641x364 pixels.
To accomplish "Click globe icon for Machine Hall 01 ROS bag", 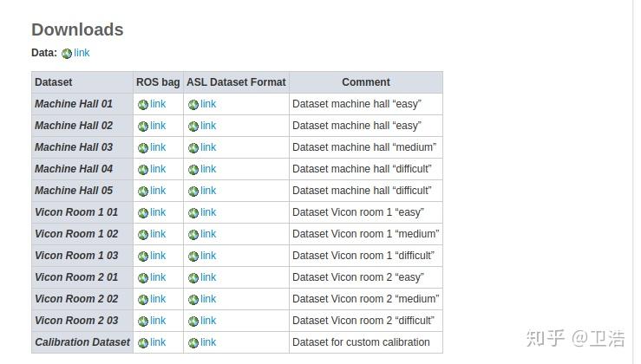I will click(x=143, y=105).
